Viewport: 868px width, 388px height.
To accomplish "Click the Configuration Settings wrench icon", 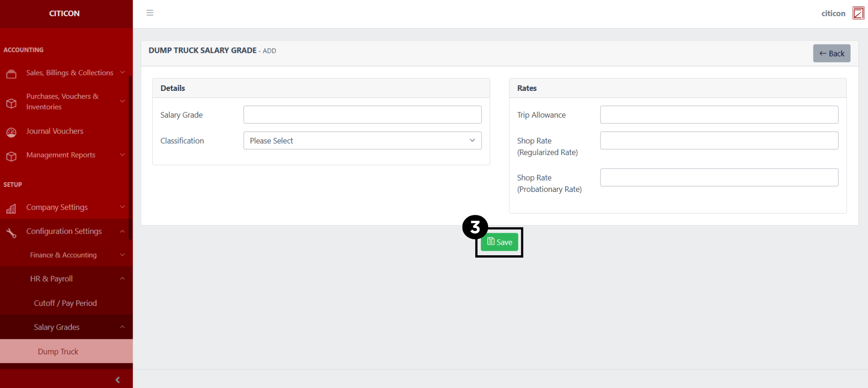I will (11, 233).
